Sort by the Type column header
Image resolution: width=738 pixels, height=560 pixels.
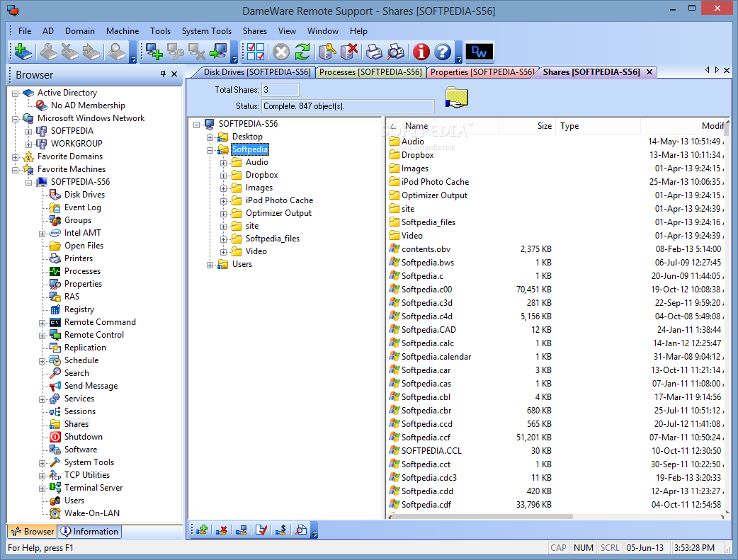[x=598, y=125]
